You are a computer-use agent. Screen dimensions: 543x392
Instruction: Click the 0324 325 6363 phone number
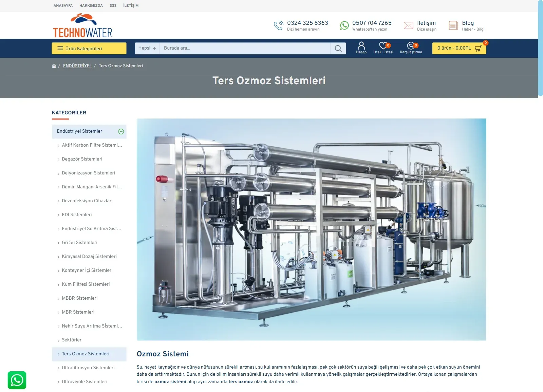pos(307,23)
